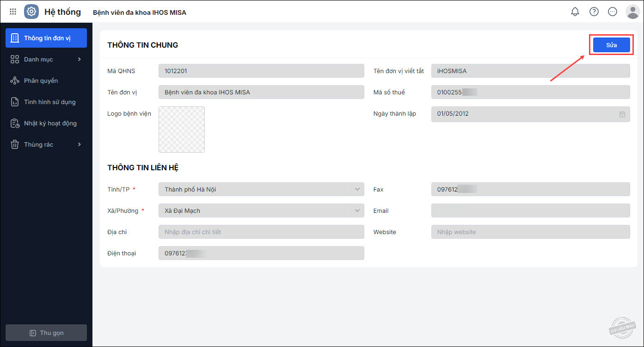The image size is (644, 347).
Task: Open the user avatar menu
Action: (632, 12)
